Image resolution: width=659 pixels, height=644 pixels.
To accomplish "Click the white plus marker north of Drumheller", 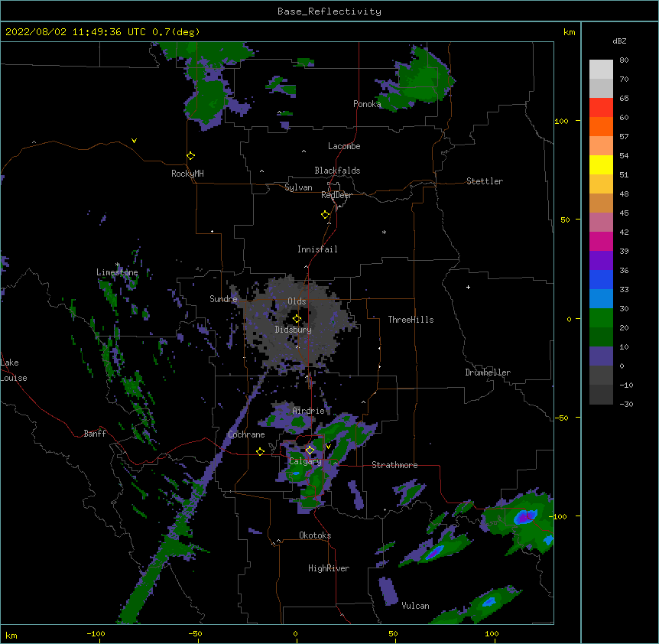I will (468, 287).
